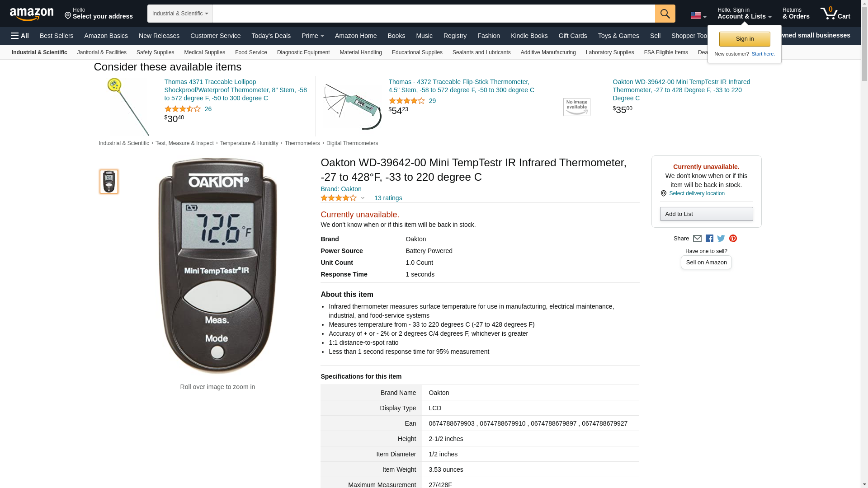
Task: Expand the star rating breakdown arrow
Action: click(x=363, y=198)
